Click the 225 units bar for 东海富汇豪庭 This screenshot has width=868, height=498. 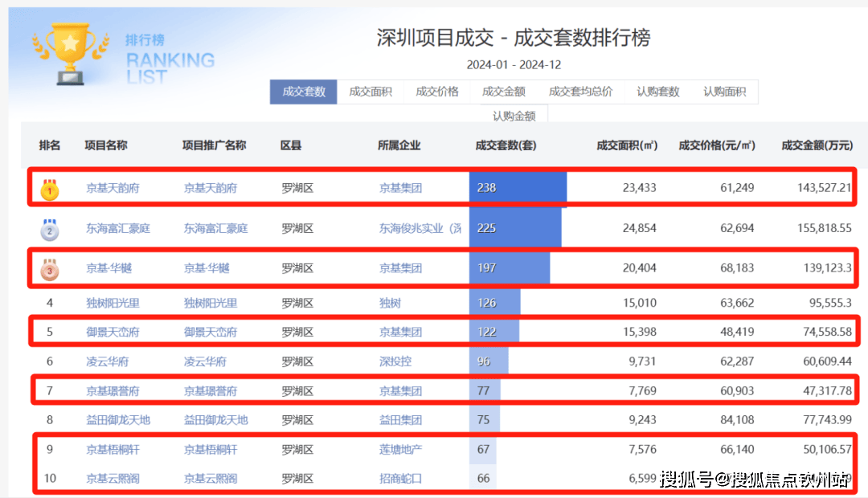tap(515, 229)
